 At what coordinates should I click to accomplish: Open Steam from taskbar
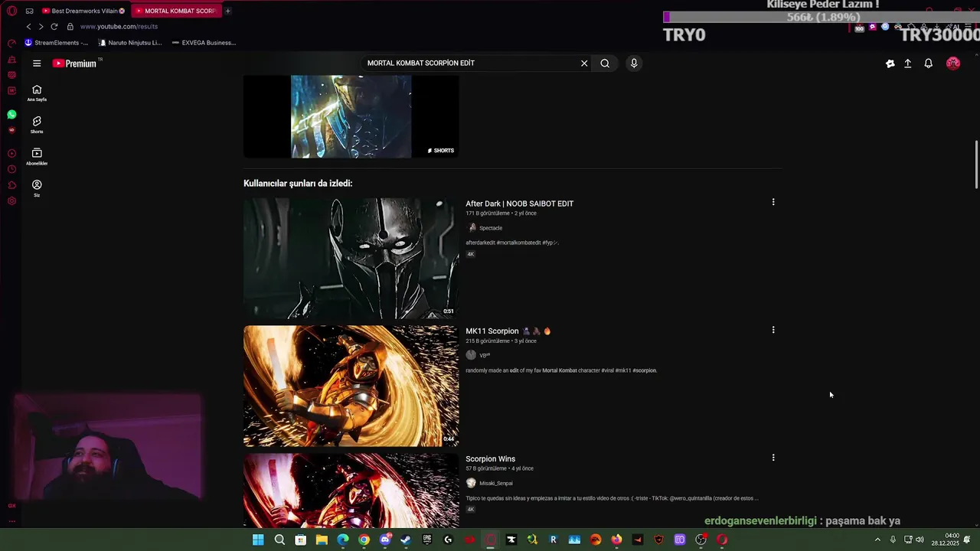[x=406, y=540]
